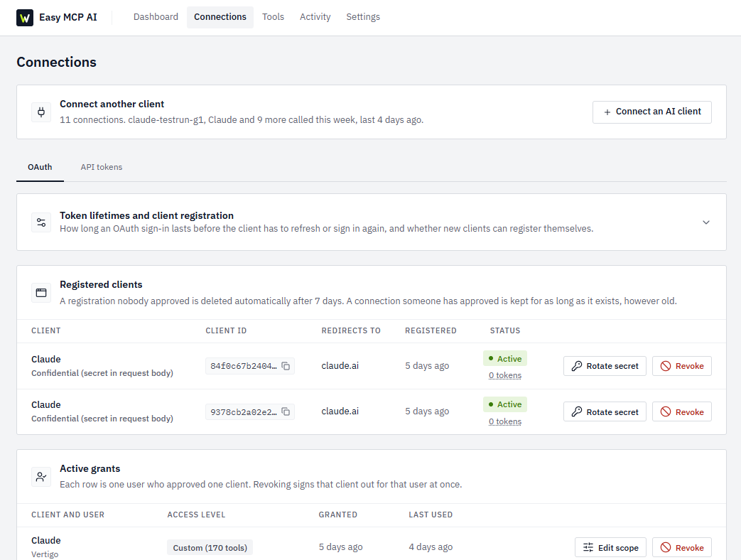This screenshot has width=741, height=560.
Task: Click the Easy MCP AI brand name
Action: point(68,18)
